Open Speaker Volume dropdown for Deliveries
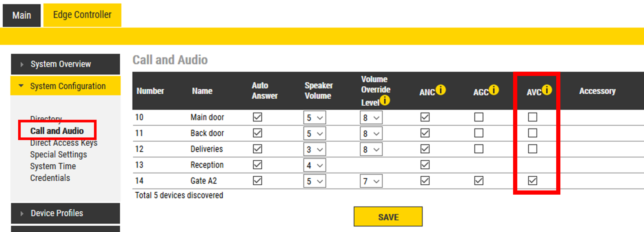This screenshot has height=232, width=644. coord(315,149)
